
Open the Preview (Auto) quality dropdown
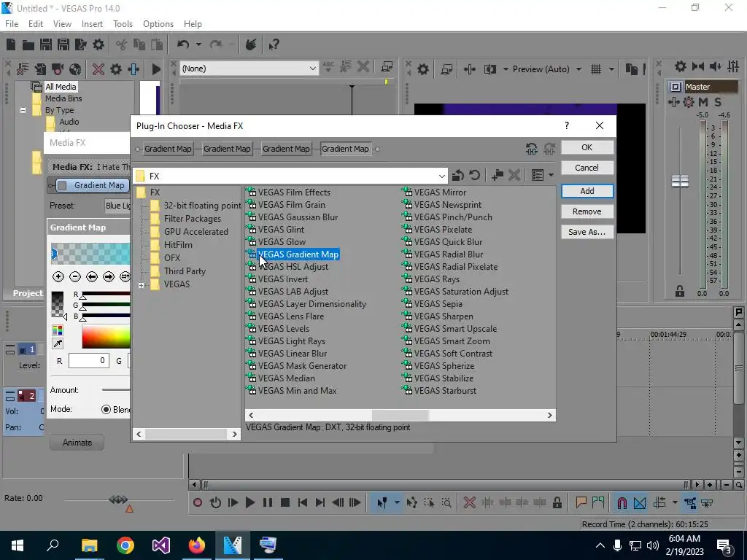pyautogui.click(x=578, y=69)
